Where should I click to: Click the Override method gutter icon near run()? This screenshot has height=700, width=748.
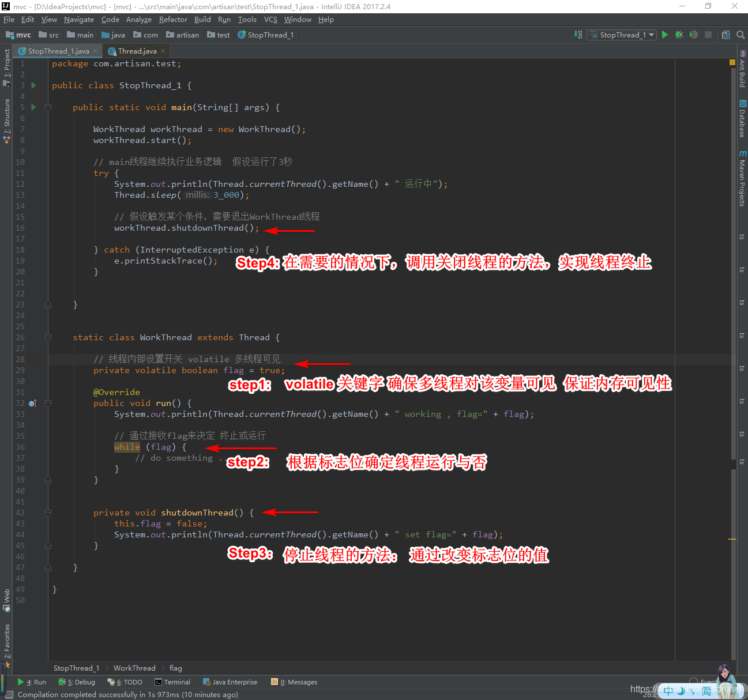click(x=32, y=403)
